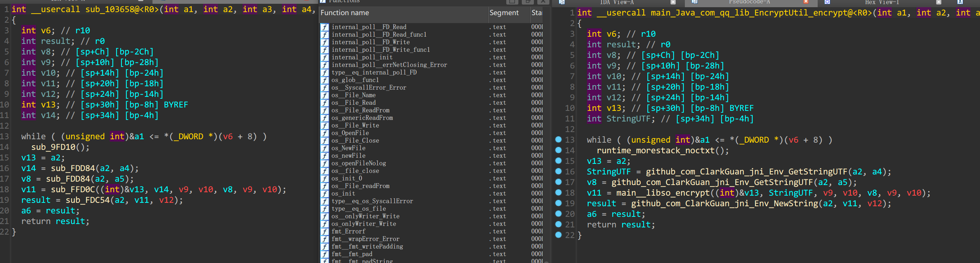This screenshot has width=980, height=263.
Task: Toggle breakpoint dot on pseudocode line 13
Action: 558,140
